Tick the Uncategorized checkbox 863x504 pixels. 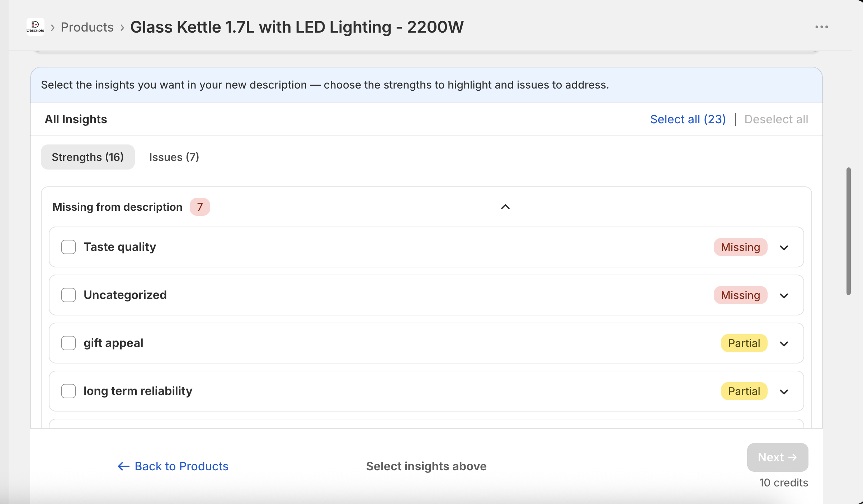(x=69, y=295)
